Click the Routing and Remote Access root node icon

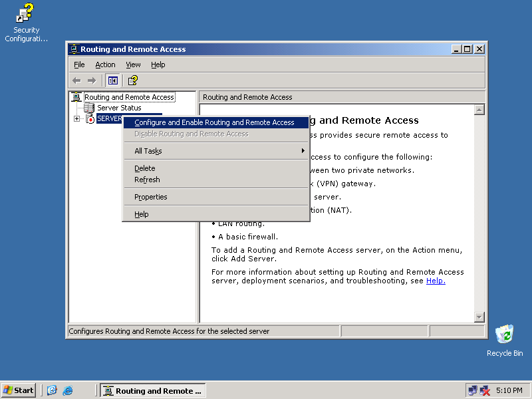click(76, 97)
